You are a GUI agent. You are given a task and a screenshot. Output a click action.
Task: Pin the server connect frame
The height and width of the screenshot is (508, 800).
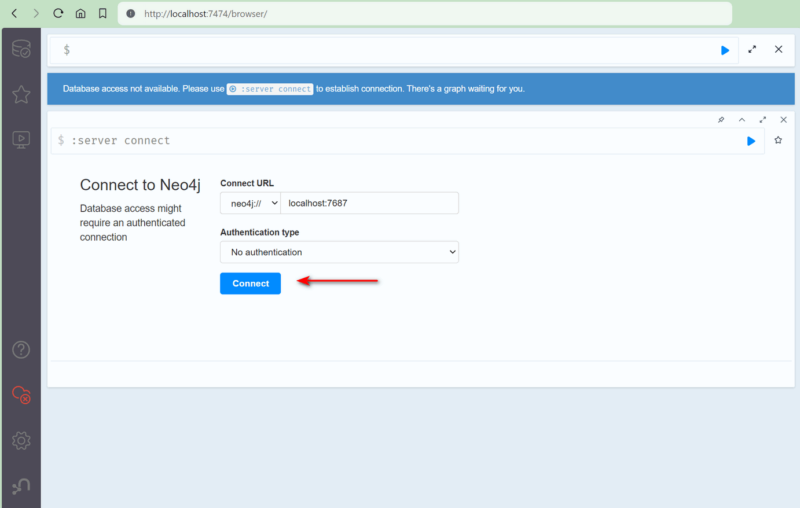(x=721, y=120)
